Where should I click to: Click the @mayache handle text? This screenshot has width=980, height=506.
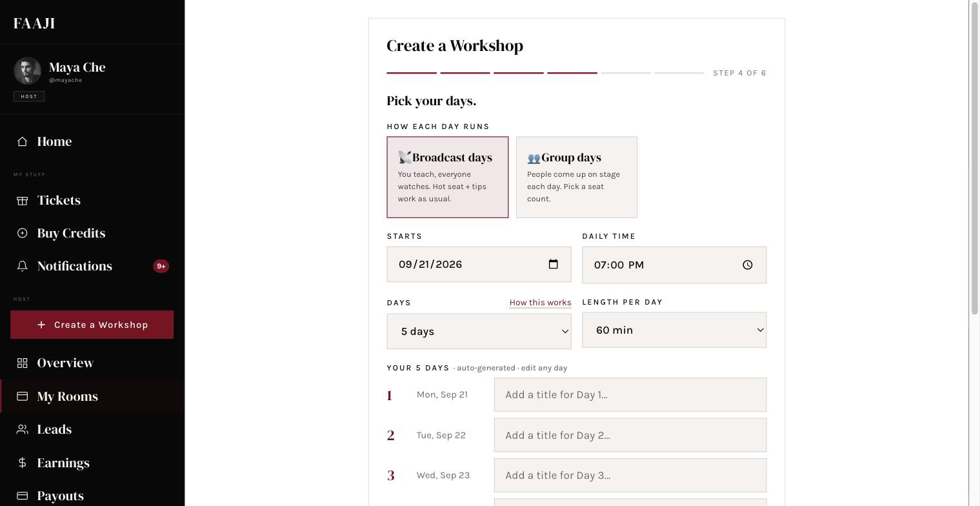pos(65,80)
